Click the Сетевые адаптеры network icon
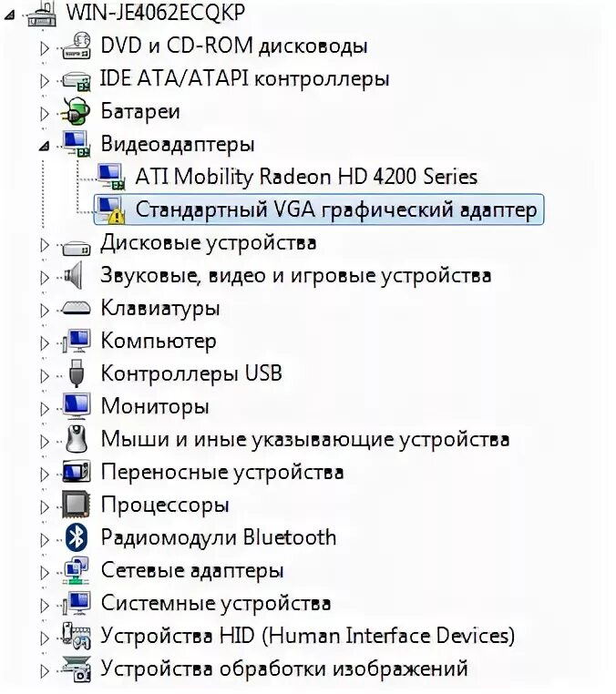 [x=77, y=570]
